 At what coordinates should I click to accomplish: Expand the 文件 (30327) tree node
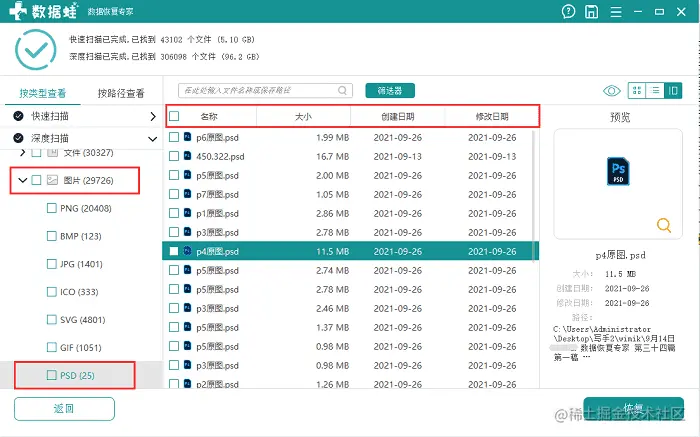click(23, 153)
